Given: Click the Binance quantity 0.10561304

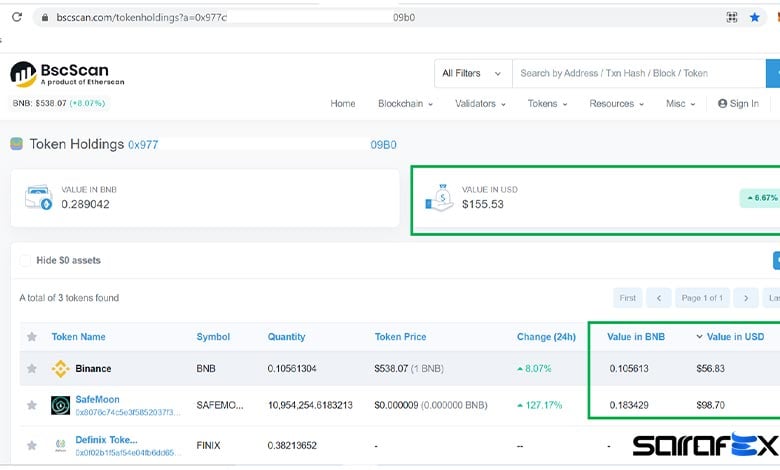Looking at the screenshot, I should pyautogui.click(x=292, y=369).
